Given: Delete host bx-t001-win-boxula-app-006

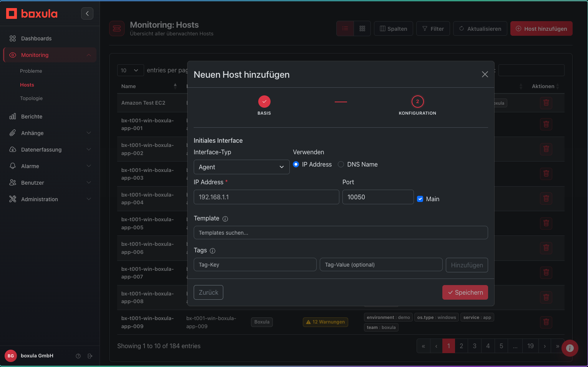Looking at the screenshot, I should click(546, 248).
